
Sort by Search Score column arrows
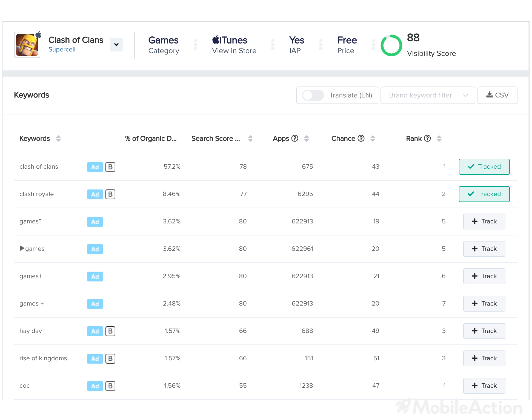click(250, 139)
